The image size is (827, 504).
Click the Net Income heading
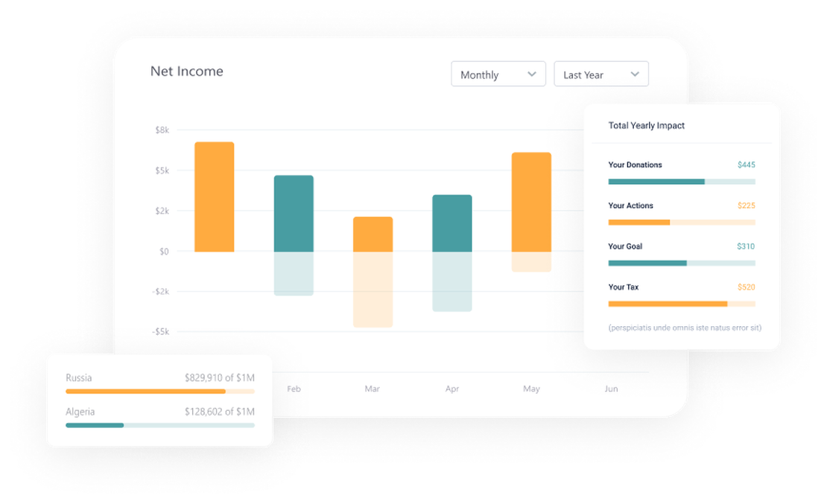coord(187,71)
